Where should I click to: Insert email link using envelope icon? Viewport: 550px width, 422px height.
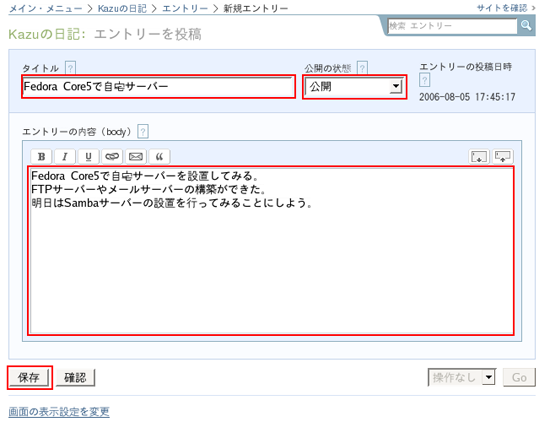(x=136, y=156)
